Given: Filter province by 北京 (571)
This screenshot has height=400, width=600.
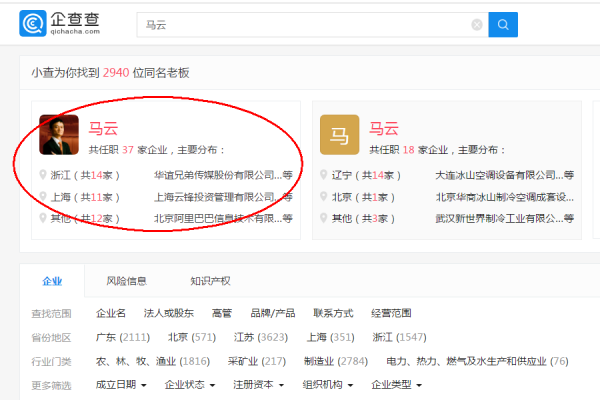Looking at the screenshot, I should (x=192, y=337).
